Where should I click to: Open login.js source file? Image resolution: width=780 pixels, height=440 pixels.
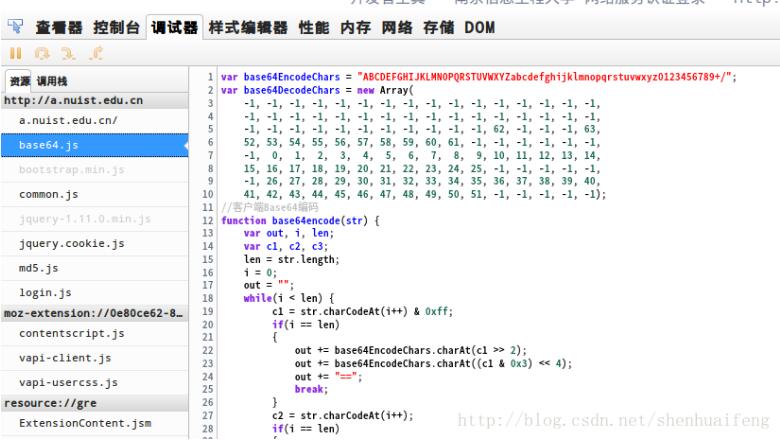tap(95, 293)
